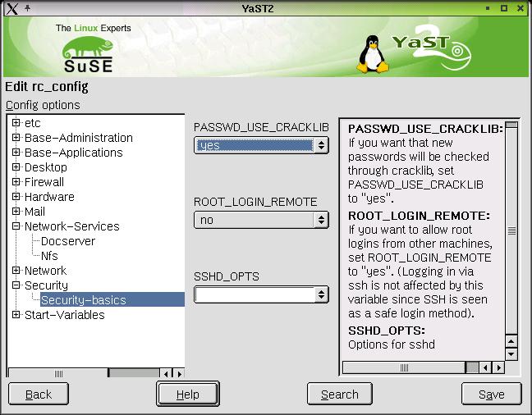Select Docserver in the config tree
The image size is (532, 415).
pos(68,241)
